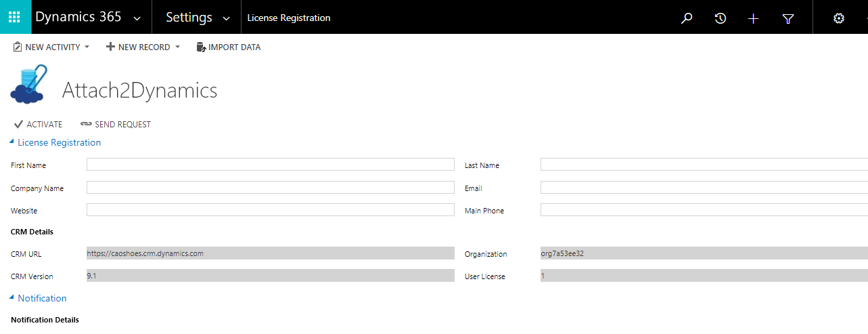
Task: Collapse the License Registration section
Action: point(12,142)
